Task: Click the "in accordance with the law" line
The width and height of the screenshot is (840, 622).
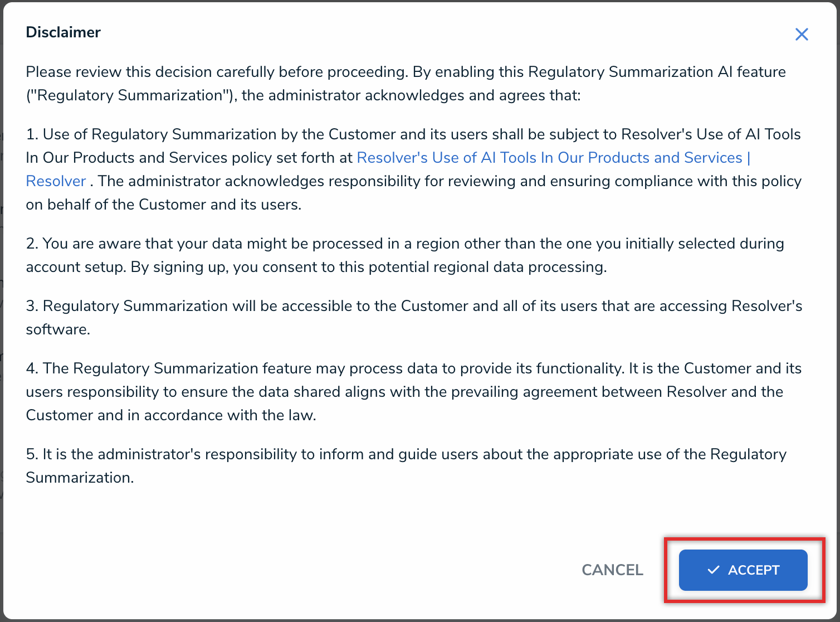Action: [170, 415]
